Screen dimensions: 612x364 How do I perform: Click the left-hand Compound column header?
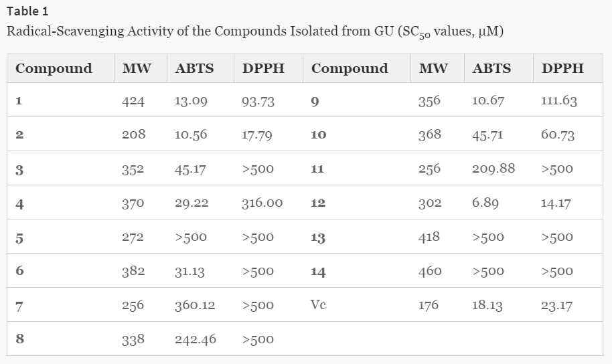pos(54,68)
